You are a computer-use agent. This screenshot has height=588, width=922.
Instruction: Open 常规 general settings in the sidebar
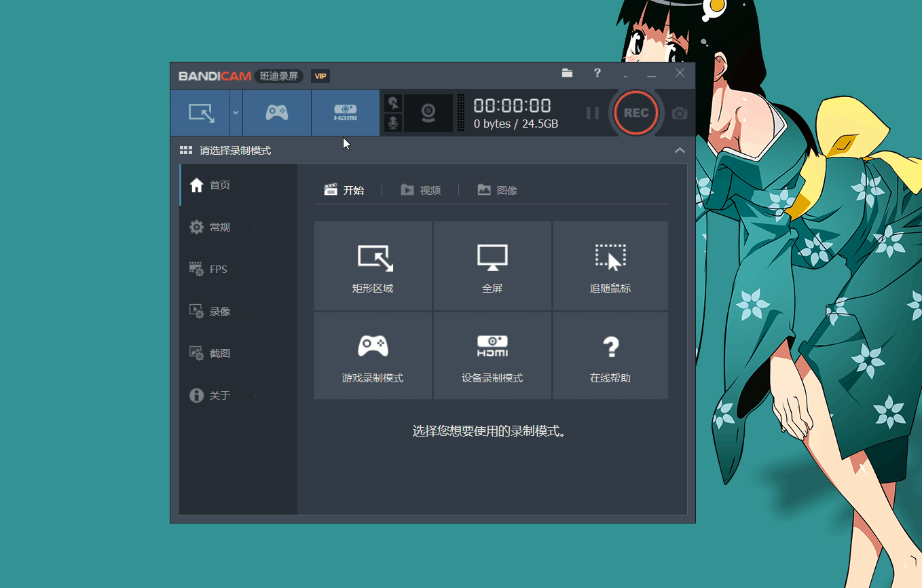pyautogui.click(x=219, y=227)
